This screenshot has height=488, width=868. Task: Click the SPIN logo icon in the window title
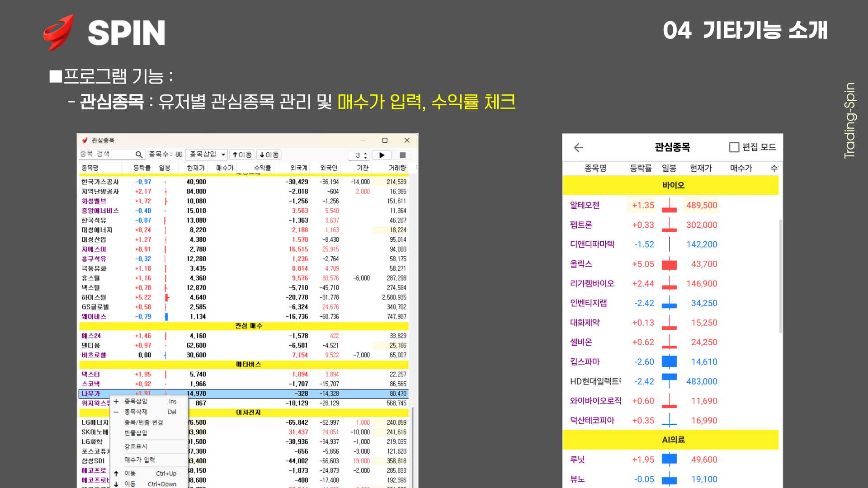click(85, 140)
